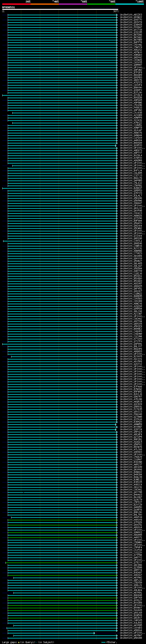The image size is (146, 644).
Task: Select the UniRef100_C5XYN1 entry
Action: [131, 45]
